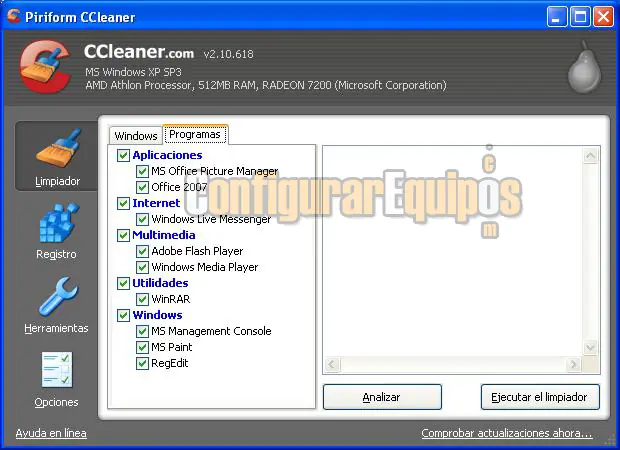Toggle the Adobe Flash Player checkbox
This screenshot has width=620, height=450.
point(142,251)
